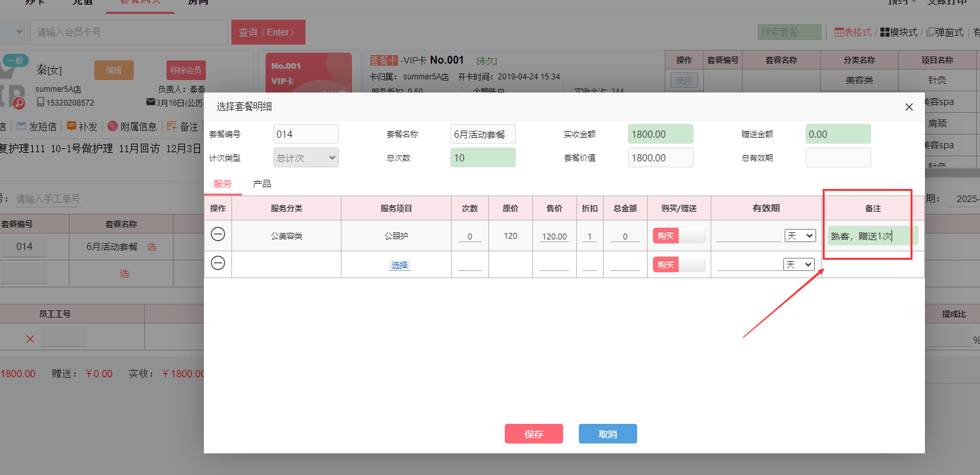980x475 pixels.
Task: Click the 售价 field 120.00
Action: pos(555,236)
